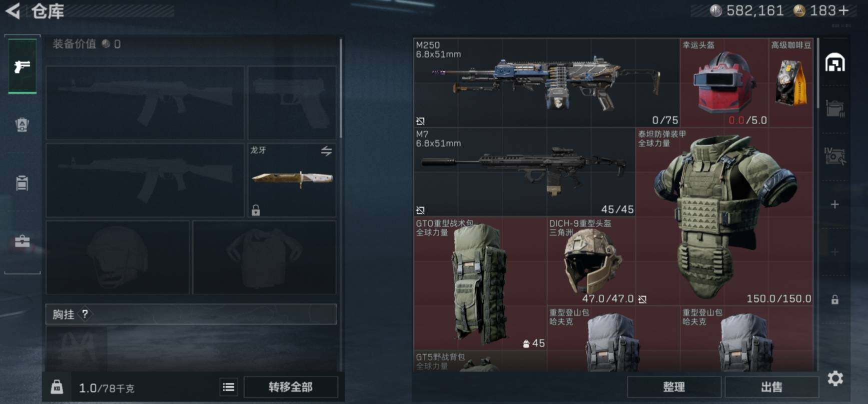Screen dimensions: 868x404
Task: Open settings with the gear icon
Action: (835, 378)
